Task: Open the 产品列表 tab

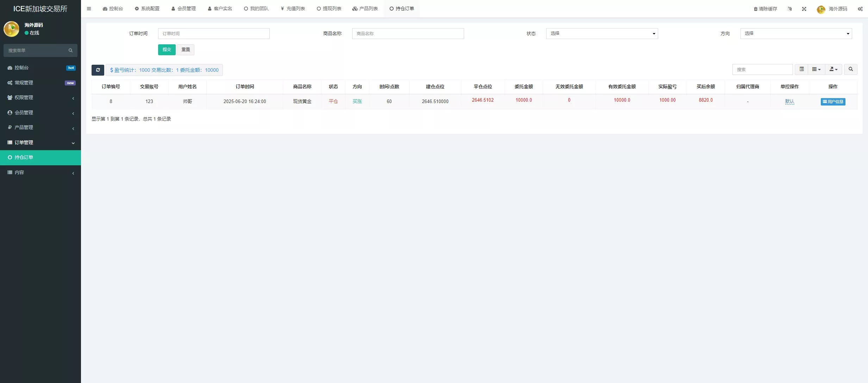Action: (365, 9)
